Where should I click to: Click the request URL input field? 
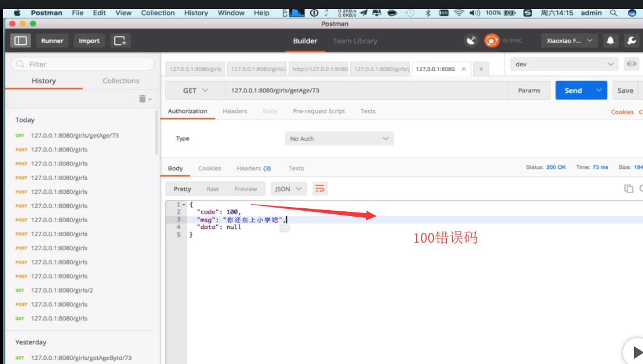pos(366,90)
